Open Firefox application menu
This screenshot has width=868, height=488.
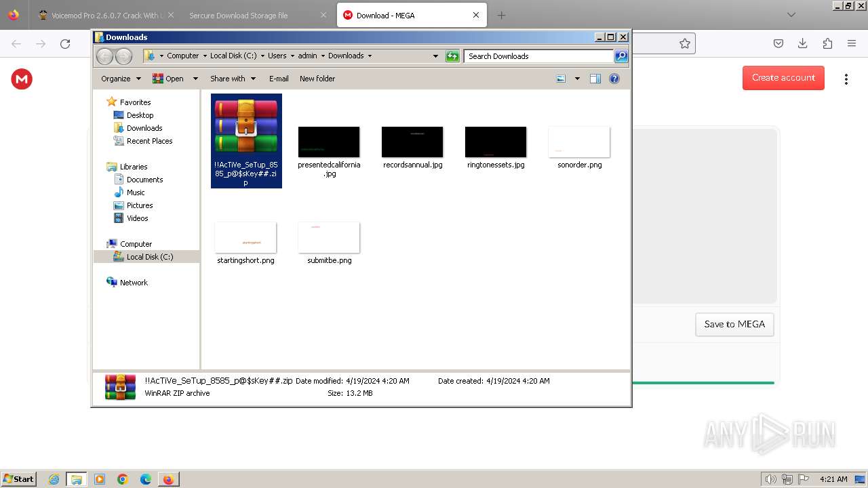point(852,43)
